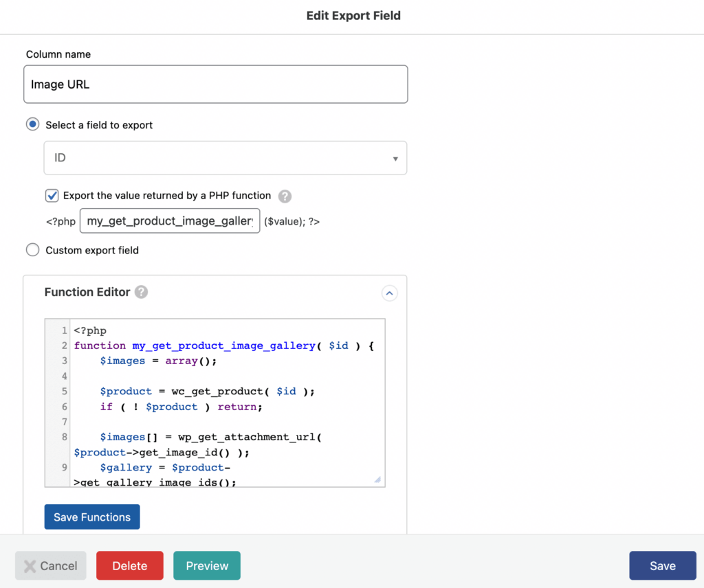Click the Edit Export Field header
Screen dimensions: 704x588
[x=353, y=15]
